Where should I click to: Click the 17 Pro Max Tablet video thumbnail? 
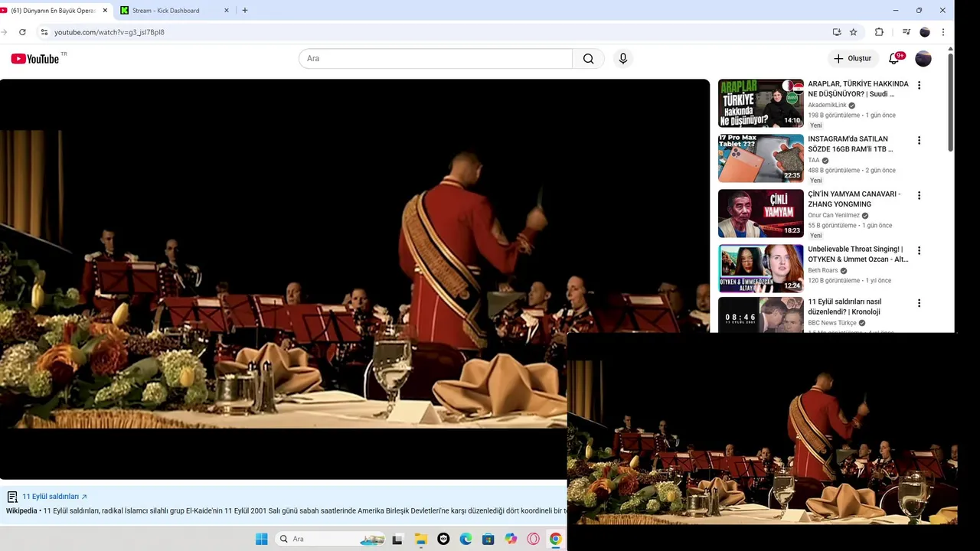click(761, 158)
